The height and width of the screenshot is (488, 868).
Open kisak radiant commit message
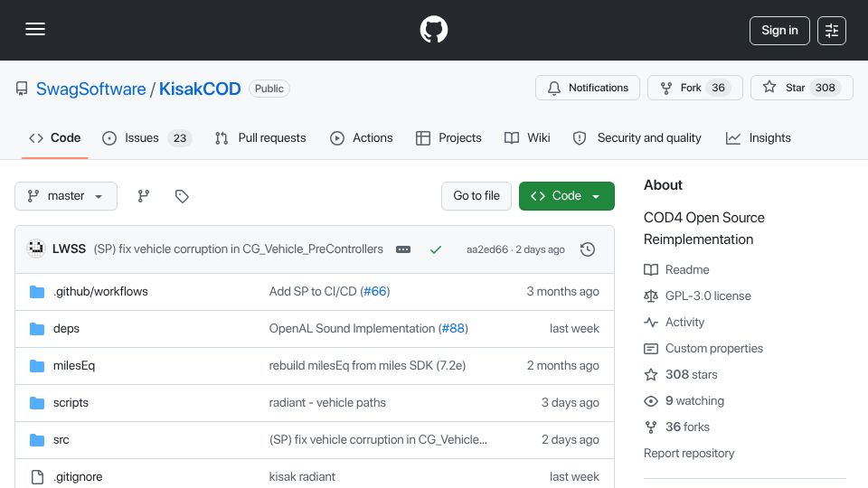coord(302,477)
